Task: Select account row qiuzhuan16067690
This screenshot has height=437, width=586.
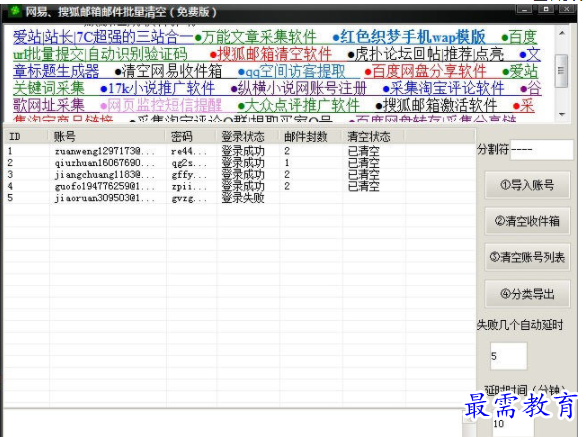Action: 239,163
